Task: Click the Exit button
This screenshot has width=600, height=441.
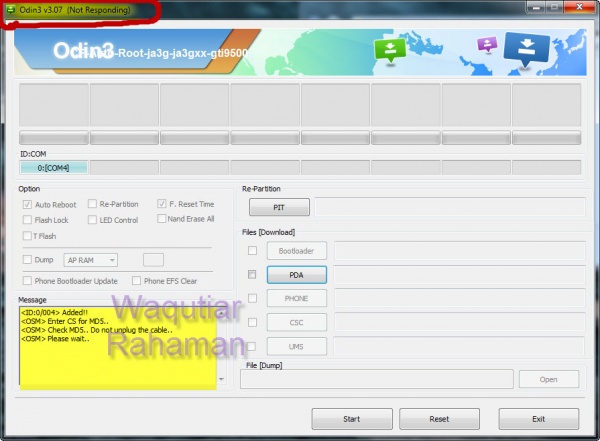Action: [x=538, y=419]
